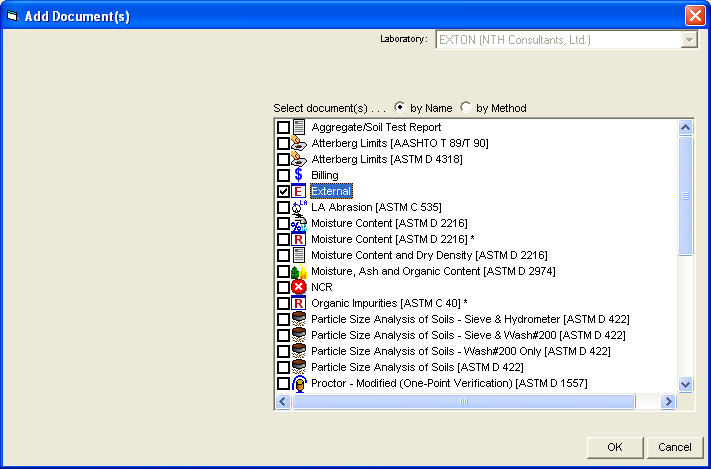Check the Billing checkbox

point(283,175)
